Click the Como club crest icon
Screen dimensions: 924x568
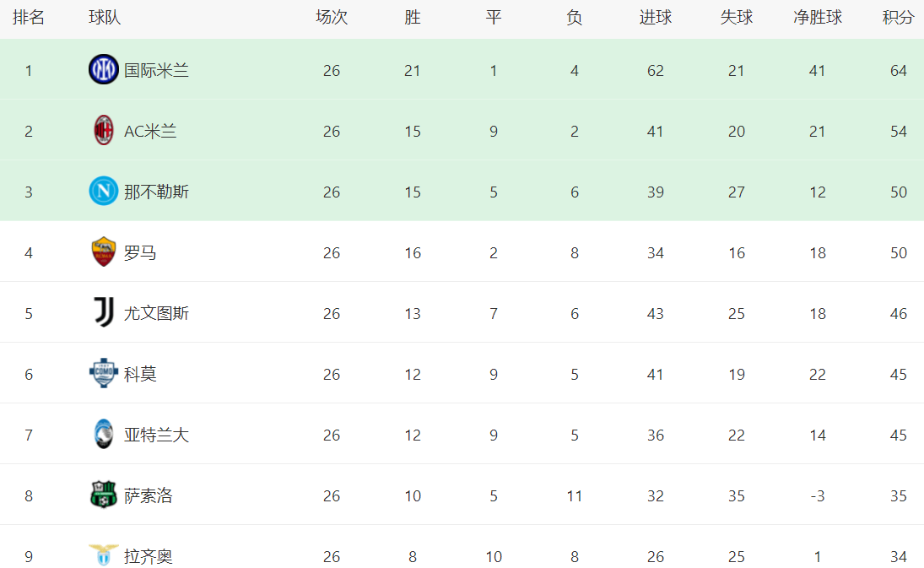click(x=103, y=374)
